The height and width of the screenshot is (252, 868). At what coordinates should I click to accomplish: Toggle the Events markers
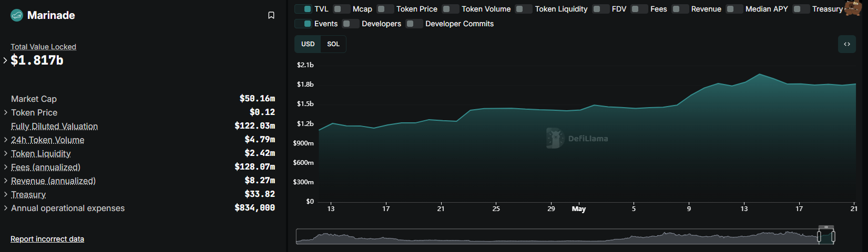(303, 24)
